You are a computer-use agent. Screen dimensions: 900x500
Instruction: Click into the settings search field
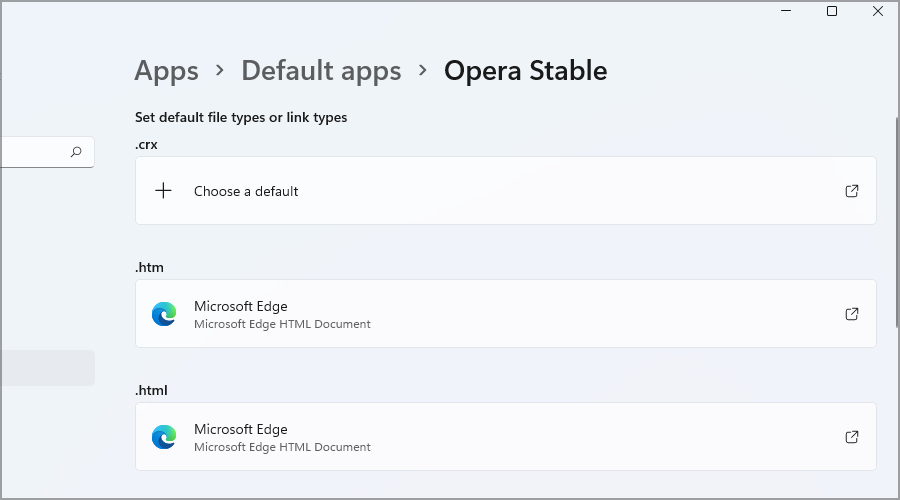click(x=48, y=152)
